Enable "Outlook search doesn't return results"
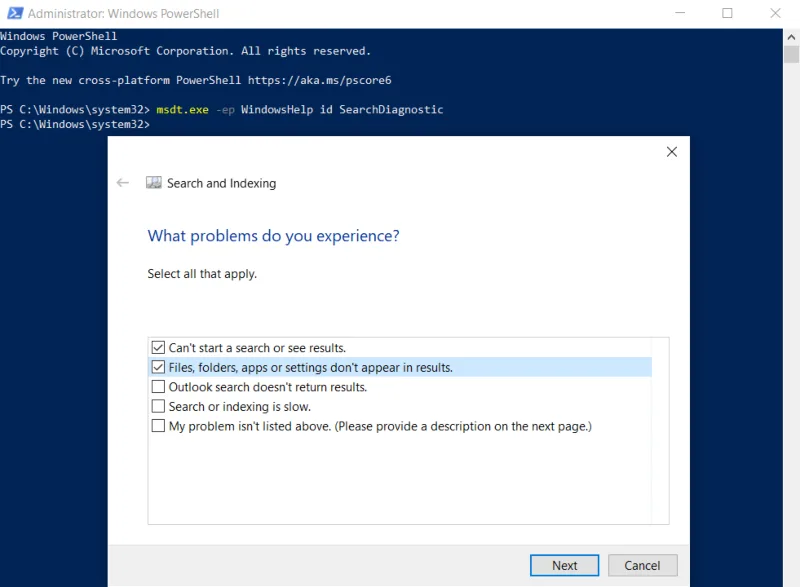This screenshot has height=587, width=800. click(158, 386)
